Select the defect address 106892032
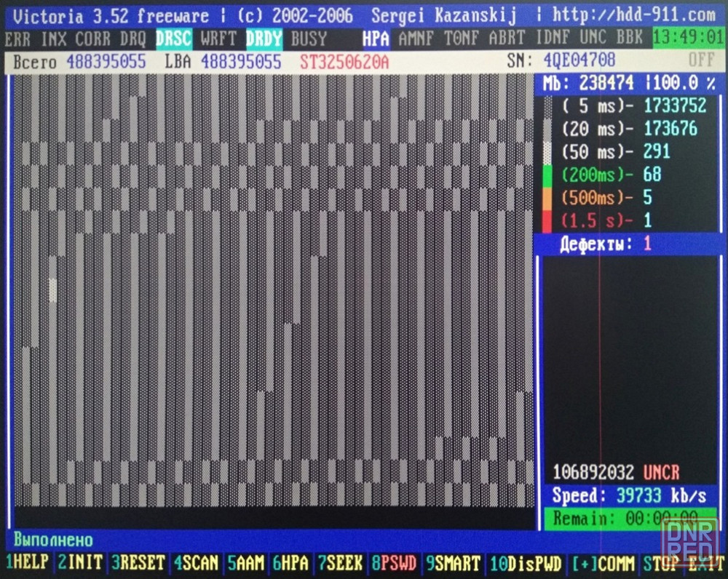 593,473
